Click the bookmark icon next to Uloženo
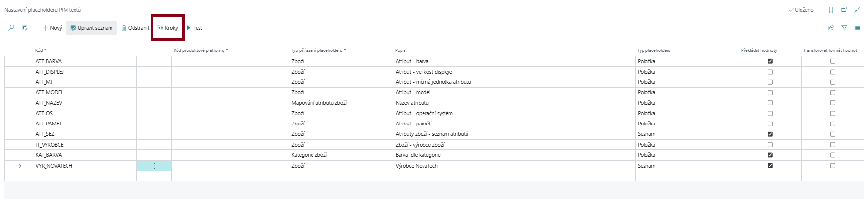This screenshot has width=868, height=199. point(831,10)
